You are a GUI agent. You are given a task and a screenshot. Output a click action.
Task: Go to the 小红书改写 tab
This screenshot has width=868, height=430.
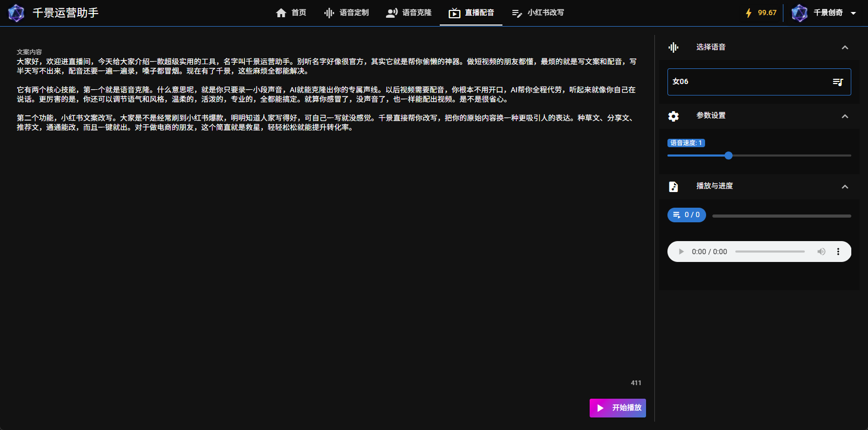[537, 13]
